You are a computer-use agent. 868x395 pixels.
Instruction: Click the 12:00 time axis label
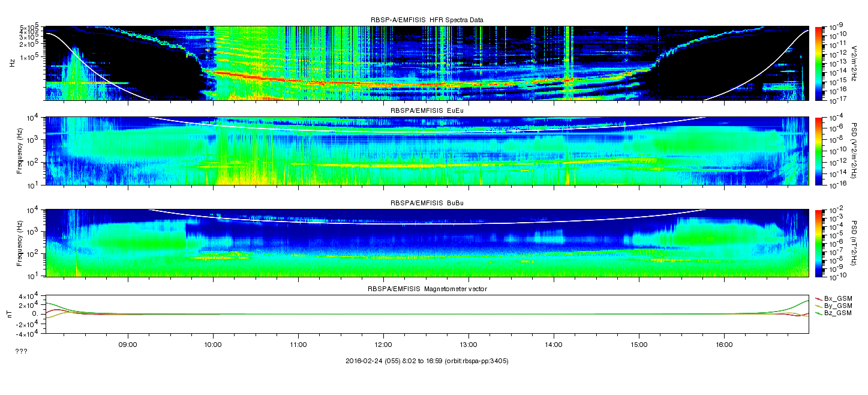coord(383,345)
